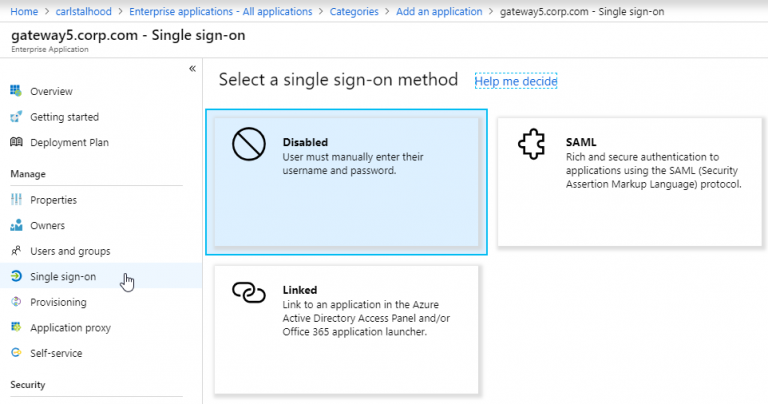Navigate to Enterprise applications breadcrumb
The width and height of the screenshot is (768, 404).
pyautogui.click(x=220, y=12)
